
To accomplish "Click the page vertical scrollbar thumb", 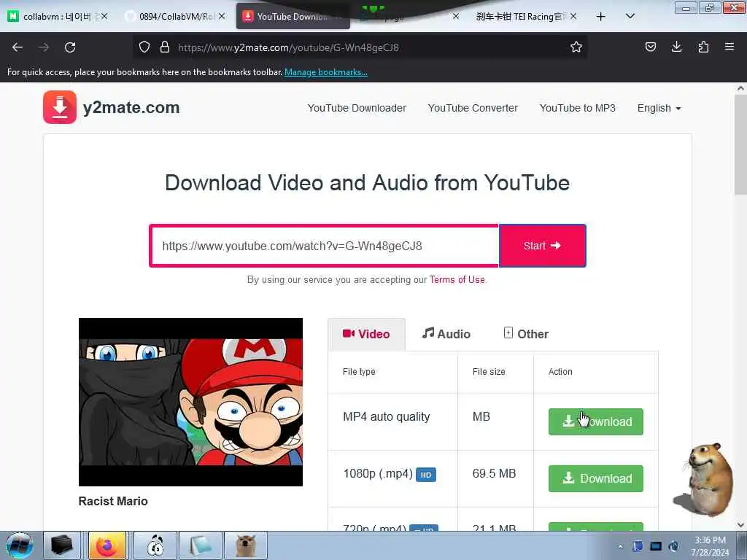I will (740, 144).
